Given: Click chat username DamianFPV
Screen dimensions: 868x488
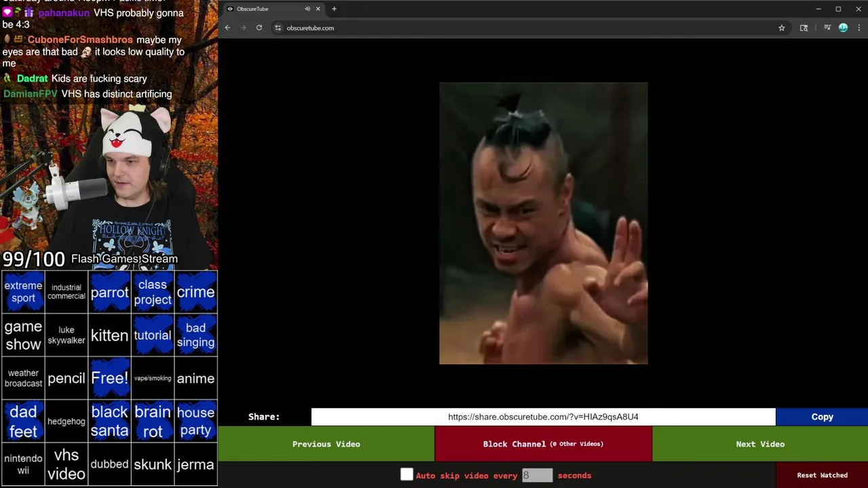Looking at the screenshot, I should [31, 94].
